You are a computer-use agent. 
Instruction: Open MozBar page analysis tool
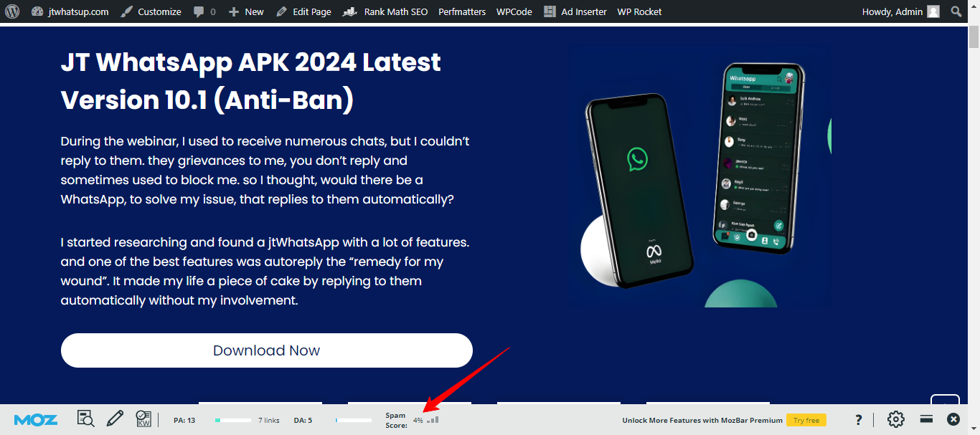pyautogui.click(x=85, y=419)
